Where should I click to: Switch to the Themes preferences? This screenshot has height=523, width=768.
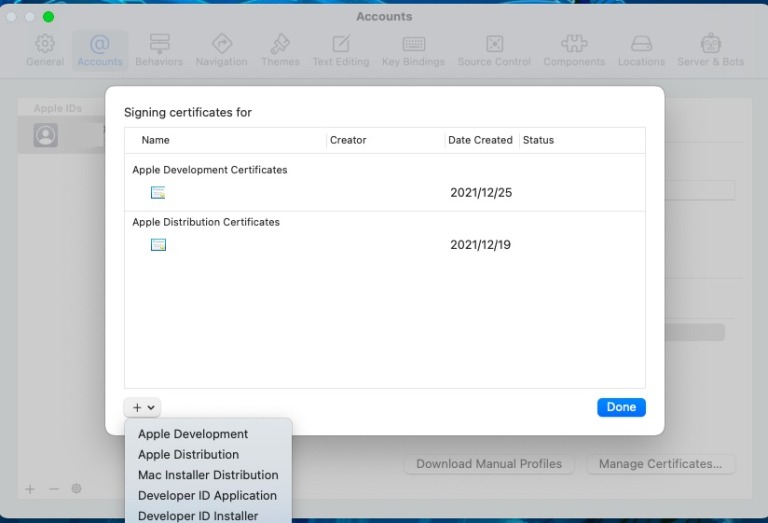click(x=280, y=50)
